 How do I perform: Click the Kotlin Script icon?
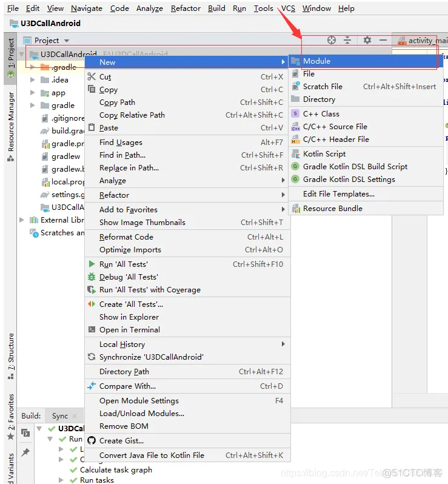(296, 153)
